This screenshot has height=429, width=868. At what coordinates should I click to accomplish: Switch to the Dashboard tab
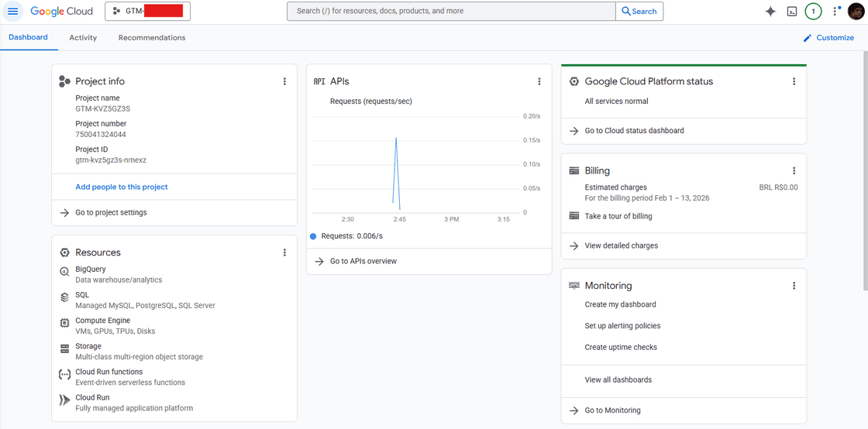(x=28, y=38)
